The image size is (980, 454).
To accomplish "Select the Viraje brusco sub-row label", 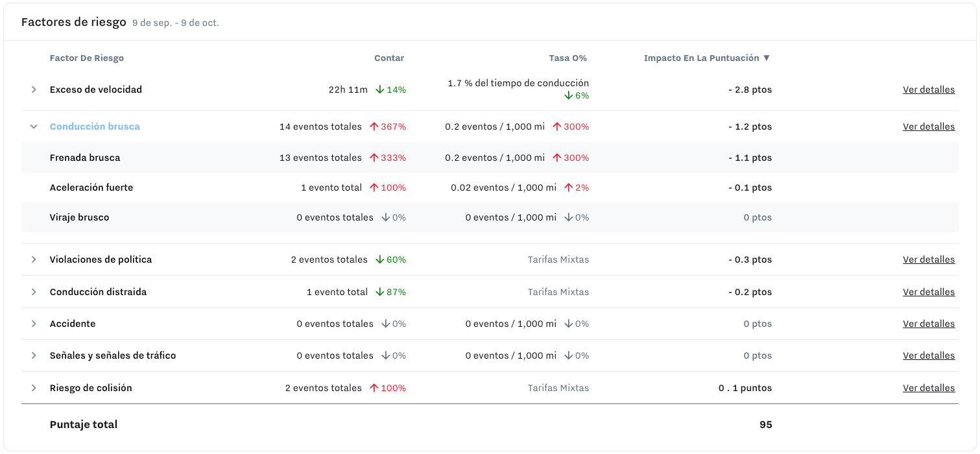I will 80,217.
